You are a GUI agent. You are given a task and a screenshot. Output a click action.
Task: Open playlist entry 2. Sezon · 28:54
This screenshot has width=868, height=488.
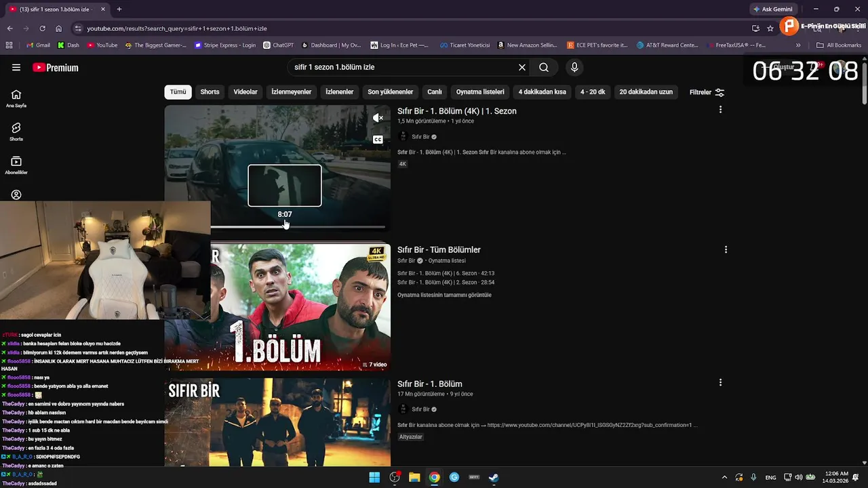[x=446, y=282]
